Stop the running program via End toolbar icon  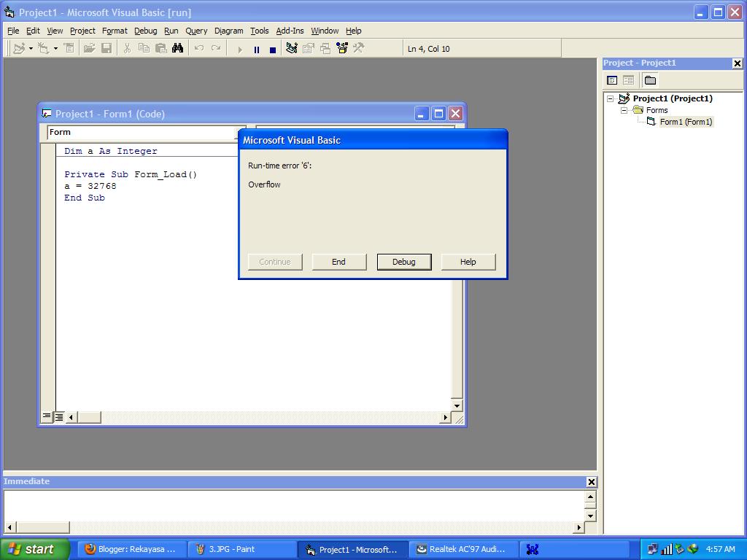pos(272,48)
